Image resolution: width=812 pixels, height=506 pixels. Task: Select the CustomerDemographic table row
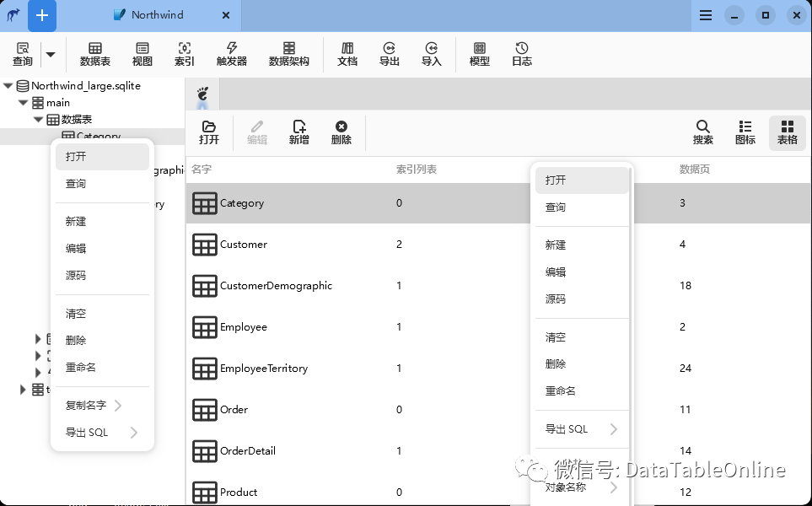(x=498, y=285)
